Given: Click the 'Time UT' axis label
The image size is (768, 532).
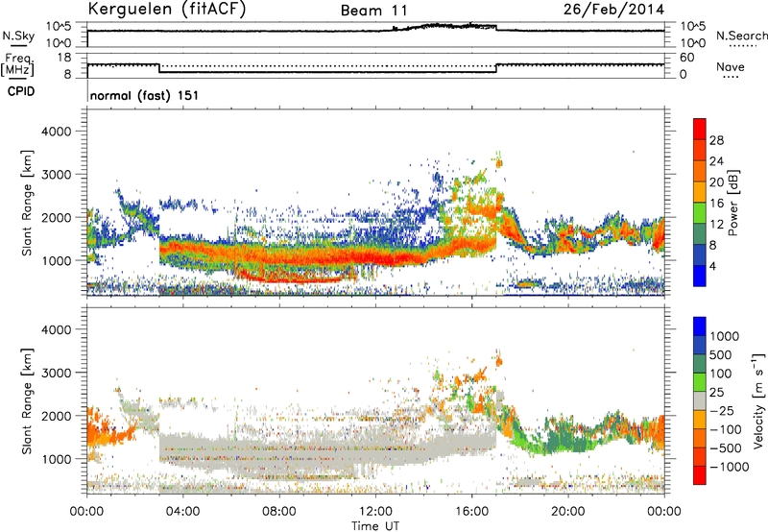Looking at the screenshot, I should (x=375, y=526).
